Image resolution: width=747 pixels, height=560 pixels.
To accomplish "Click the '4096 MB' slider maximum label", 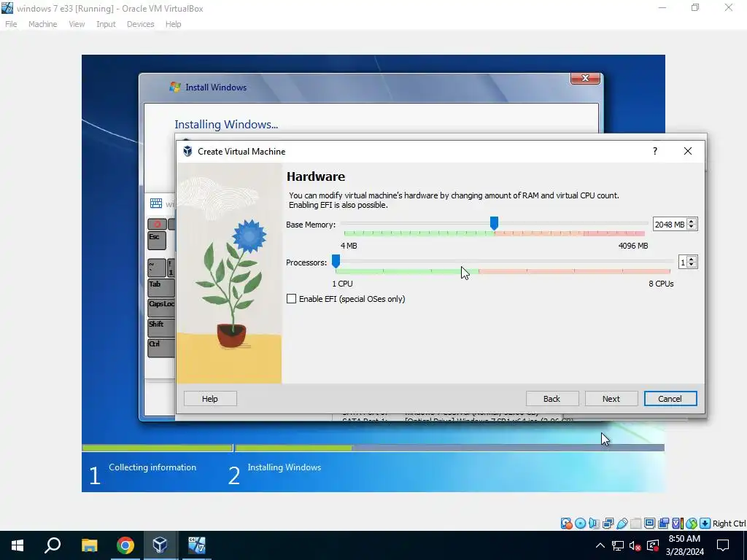I will point(633,246).
